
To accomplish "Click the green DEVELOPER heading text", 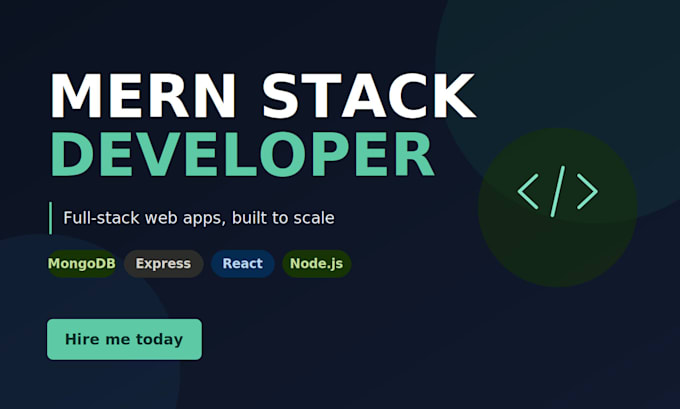I will coord(242,154).
